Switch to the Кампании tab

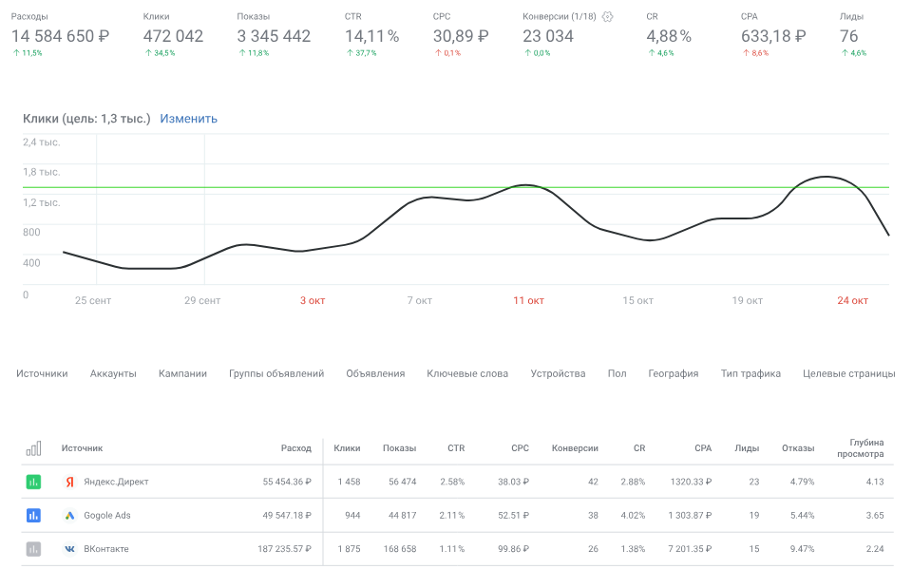(182, 373)
